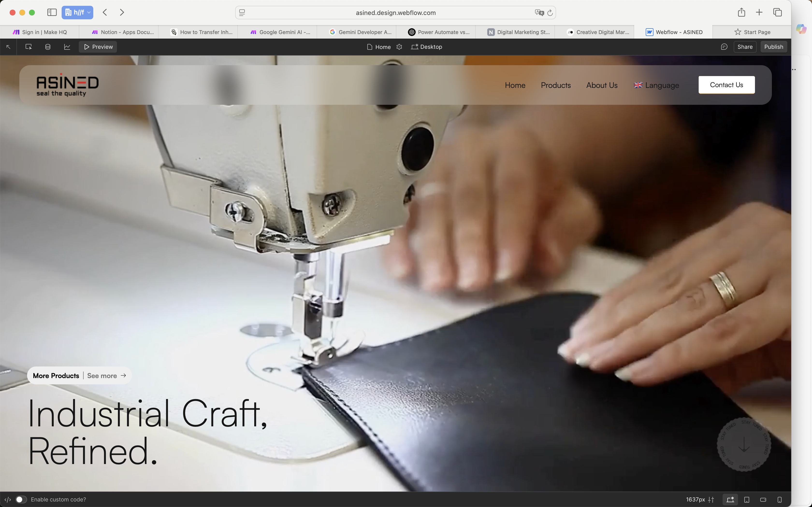The height and width of the screenshot is (507, 812).
Task: Click the Safari address bar
Action: pos(395,13)
